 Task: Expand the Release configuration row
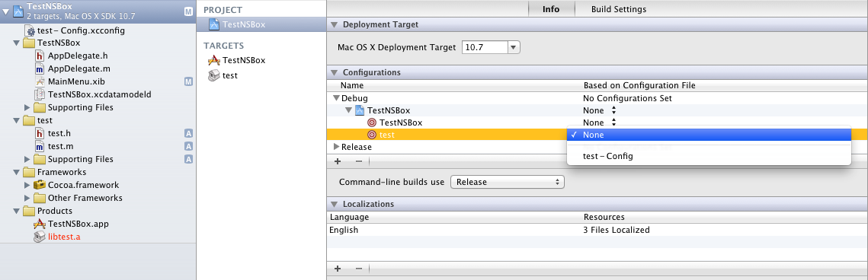click(337, 147)
